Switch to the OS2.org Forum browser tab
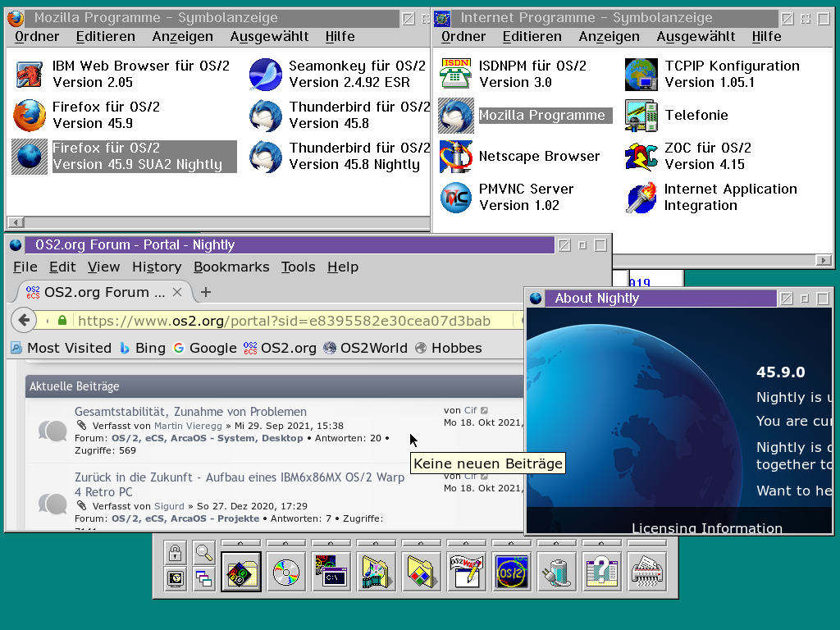This screenshot has height=630, width=840. coord(104,293)
